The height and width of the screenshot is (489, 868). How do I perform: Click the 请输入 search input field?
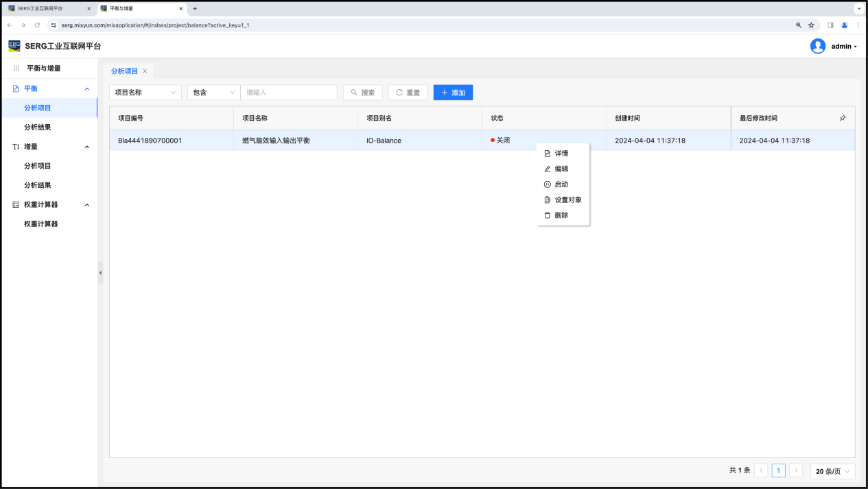[288, 93]
